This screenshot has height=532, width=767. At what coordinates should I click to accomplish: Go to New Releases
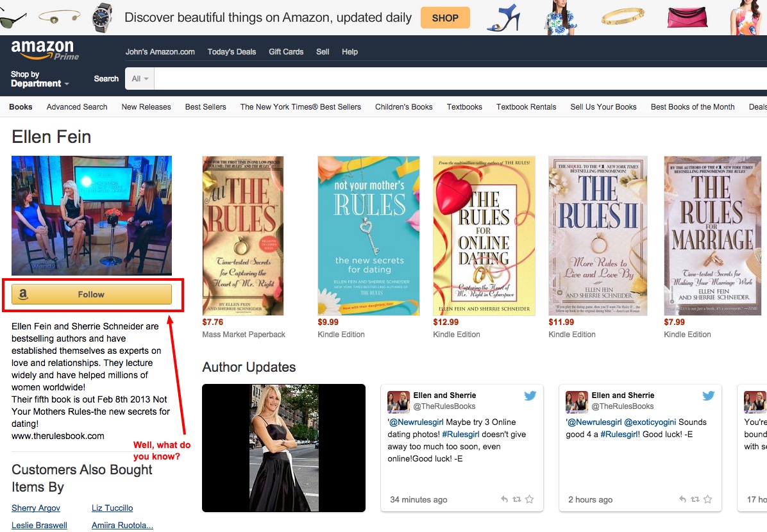point(146,107)
